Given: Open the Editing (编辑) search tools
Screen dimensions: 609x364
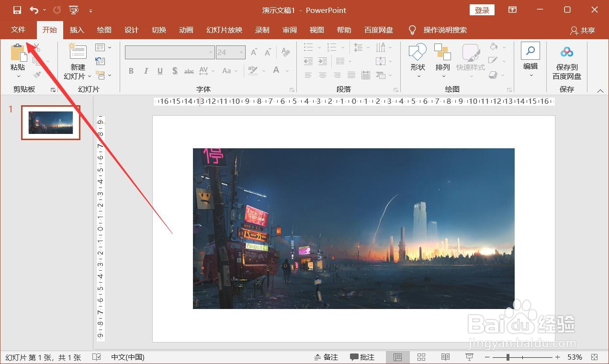Looking at the screenshot, I should [530, 60].
